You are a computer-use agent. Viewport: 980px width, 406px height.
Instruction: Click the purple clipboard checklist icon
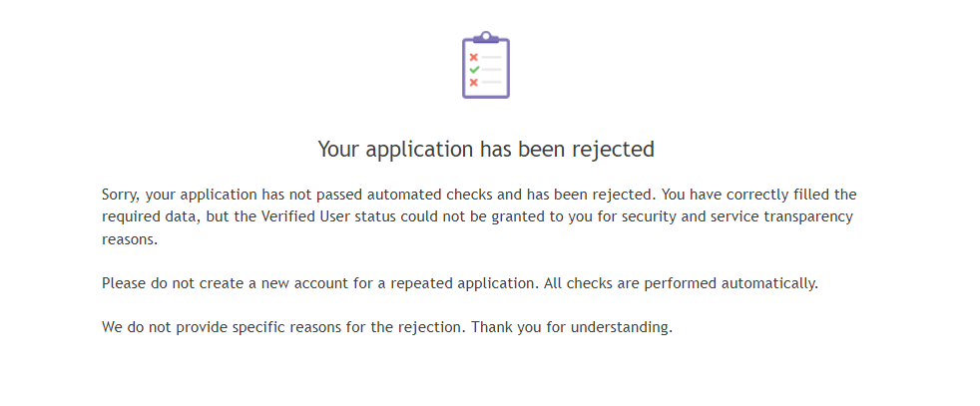coord(486,65)
